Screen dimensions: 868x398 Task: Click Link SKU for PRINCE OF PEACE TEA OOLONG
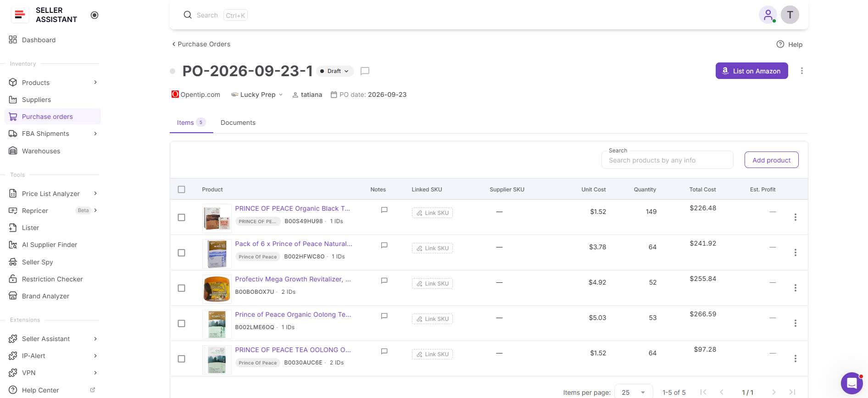[432, 354]
